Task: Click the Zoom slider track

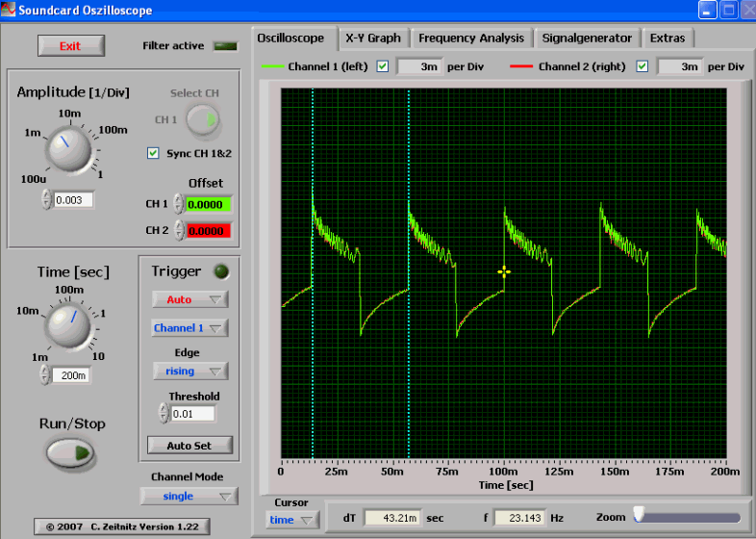Action: click(x=688, y=518)
